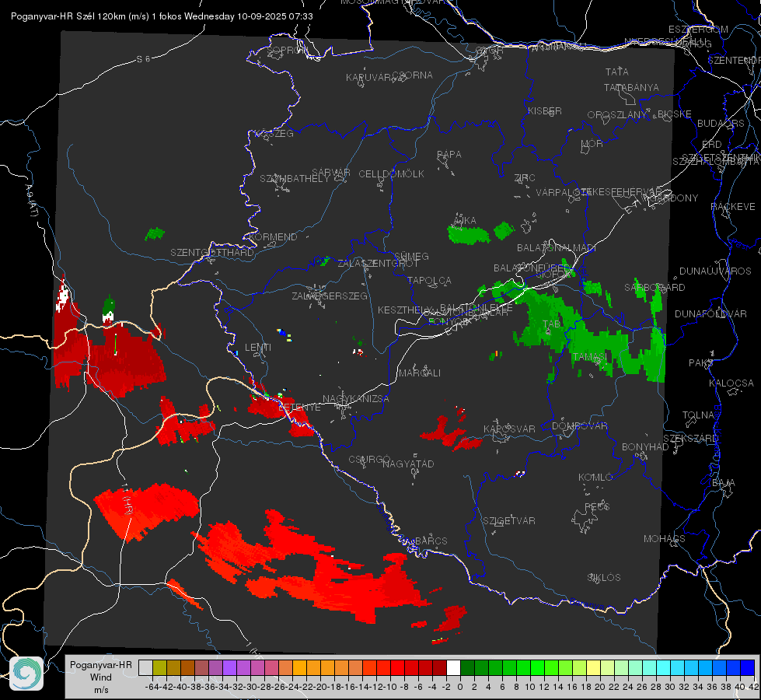Click the radar title text at top-left
This screenshot has width=761, height=700.
pos(162,16)
